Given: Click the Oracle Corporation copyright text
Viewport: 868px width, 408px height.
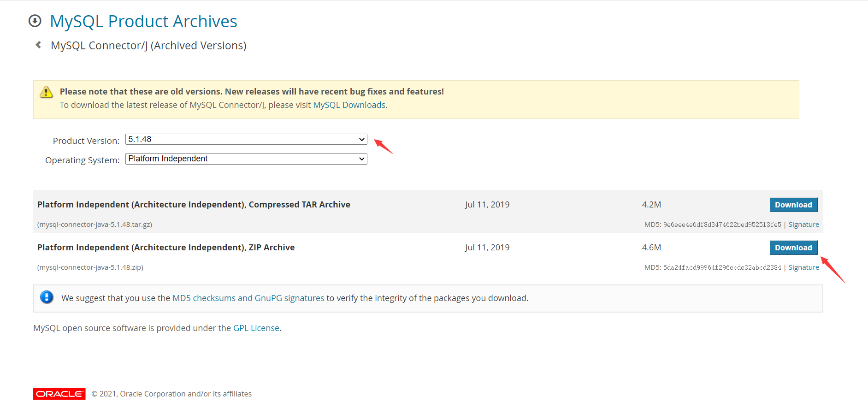Looking at the screenshot, I should pos(171,394).
